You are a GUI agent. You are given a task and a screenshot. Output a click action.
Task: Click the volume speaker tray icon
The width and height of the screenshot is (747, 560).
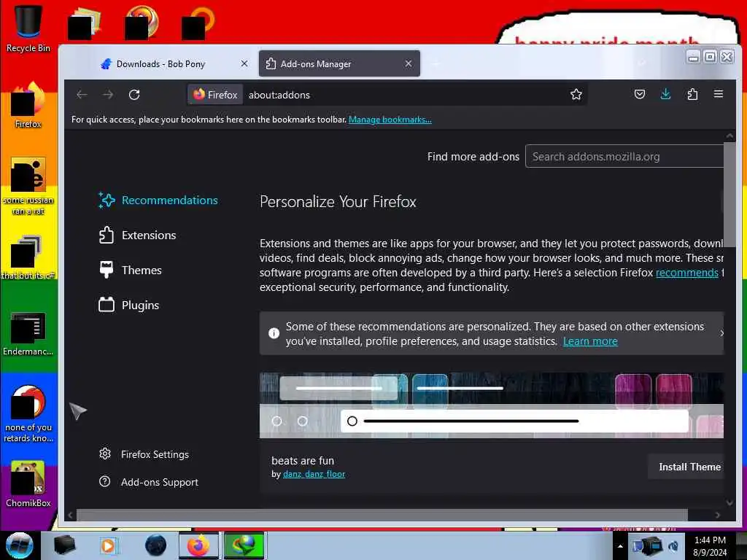pyautogui.click(x=673, y=546)
